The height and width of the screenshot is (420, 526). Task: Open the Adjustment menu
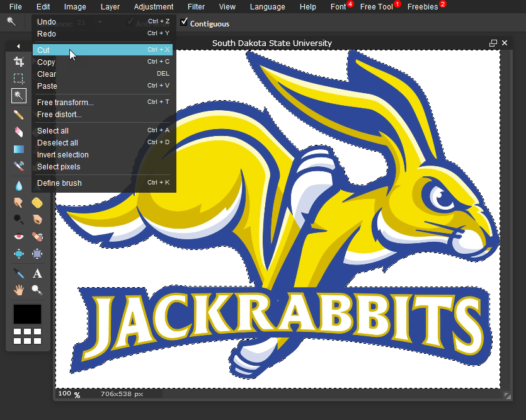154,7
